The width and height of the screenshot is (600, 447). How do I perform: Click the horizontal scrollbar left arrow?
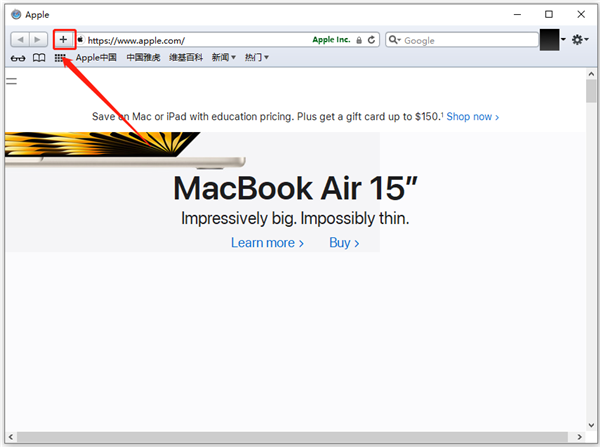tap(11, 437)
